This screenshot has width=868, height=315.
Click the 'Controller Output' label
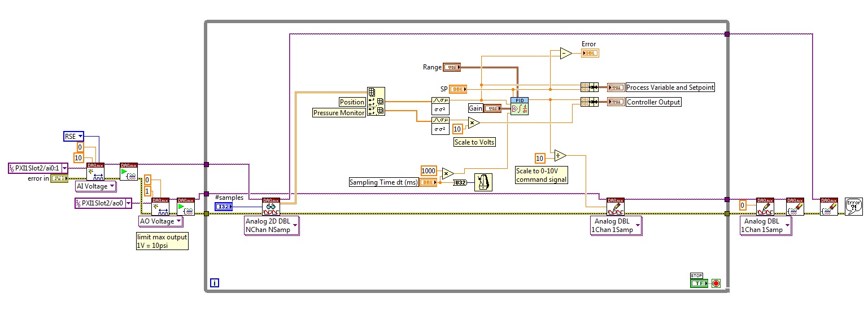point(654,102)
